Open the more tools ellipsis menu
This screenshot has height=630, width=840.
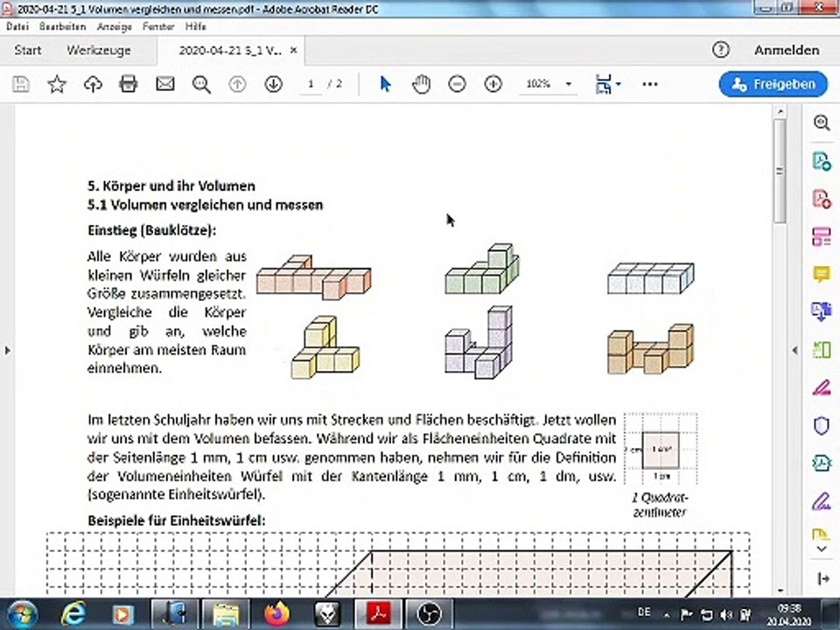pos(650,84)
